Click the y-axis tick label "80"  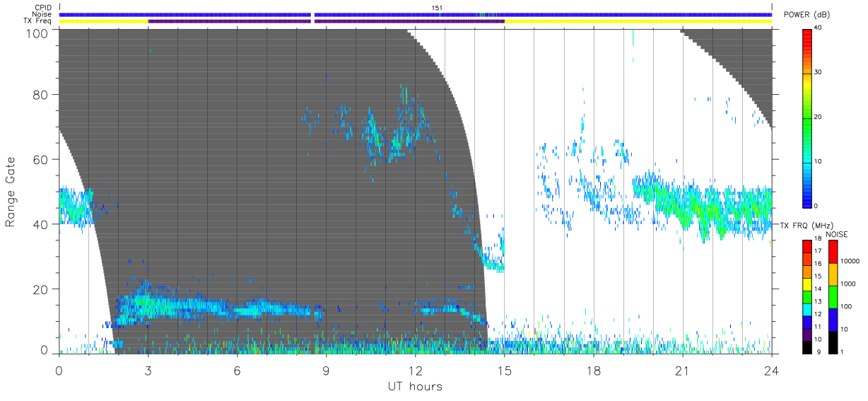point(40,95)
